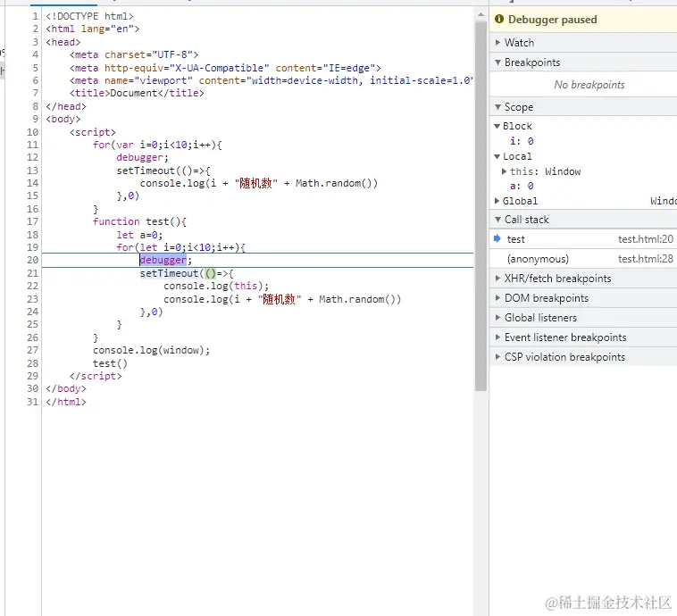Click the current frame arrow beside test
The width and height of the screenshot is (677, 616).
coord(497,238)
